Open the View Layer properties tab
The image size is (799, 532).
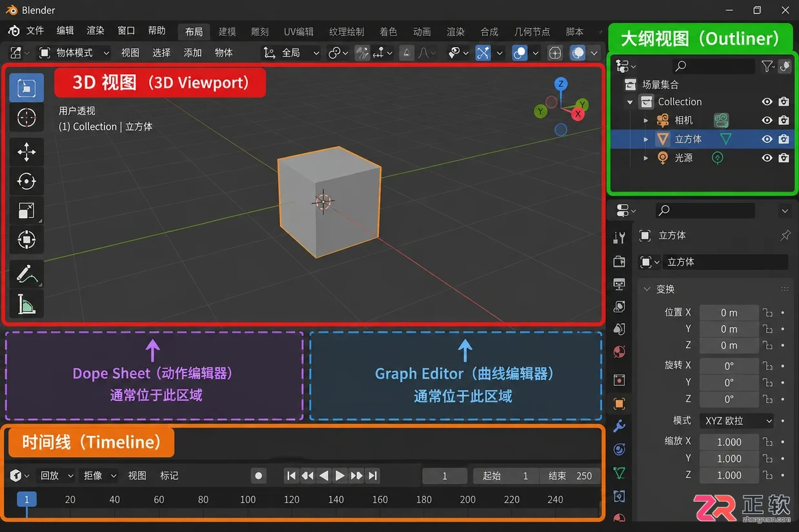[x=619, y=306]
